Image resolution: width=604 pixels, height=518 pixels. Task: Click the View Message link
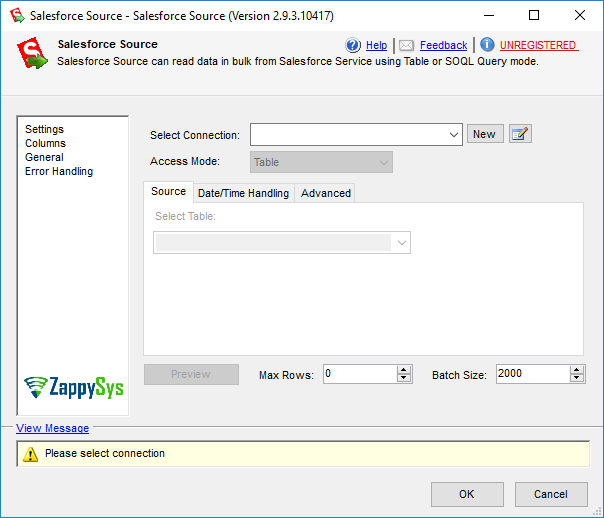(52, 428)
